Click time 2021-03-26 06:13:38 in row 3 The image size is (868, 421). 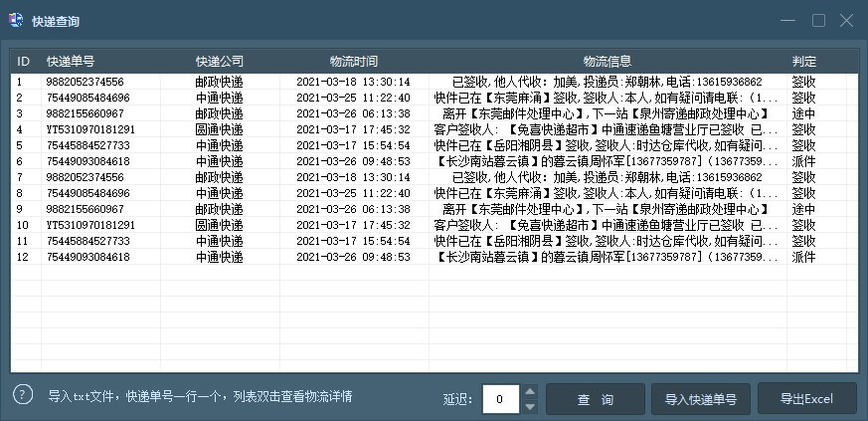pyautogui.click(x=353, y=113)
